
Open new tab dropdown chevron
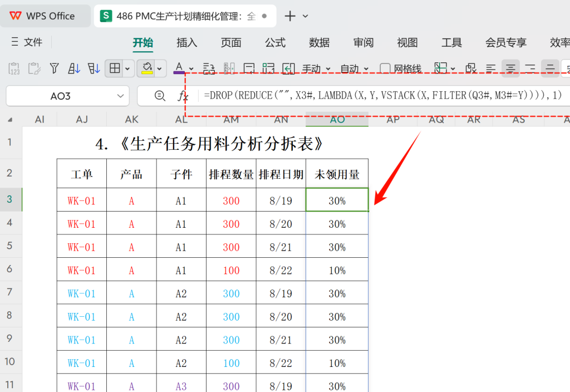(x=306, y=16)
